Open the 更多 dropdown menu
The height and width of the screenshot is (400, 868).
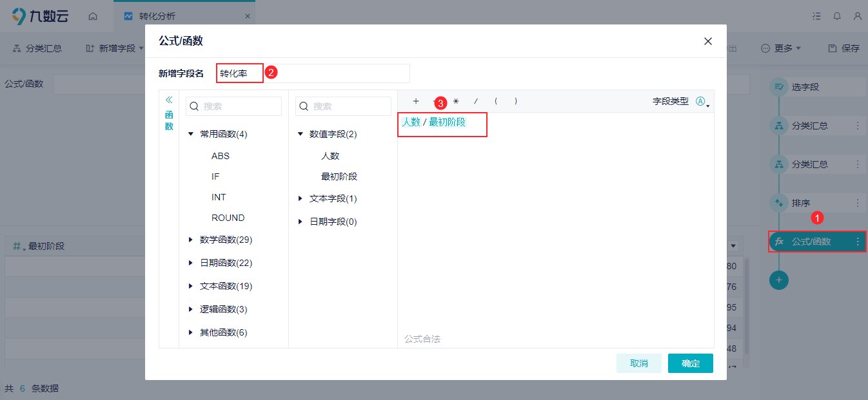[781, 48]
